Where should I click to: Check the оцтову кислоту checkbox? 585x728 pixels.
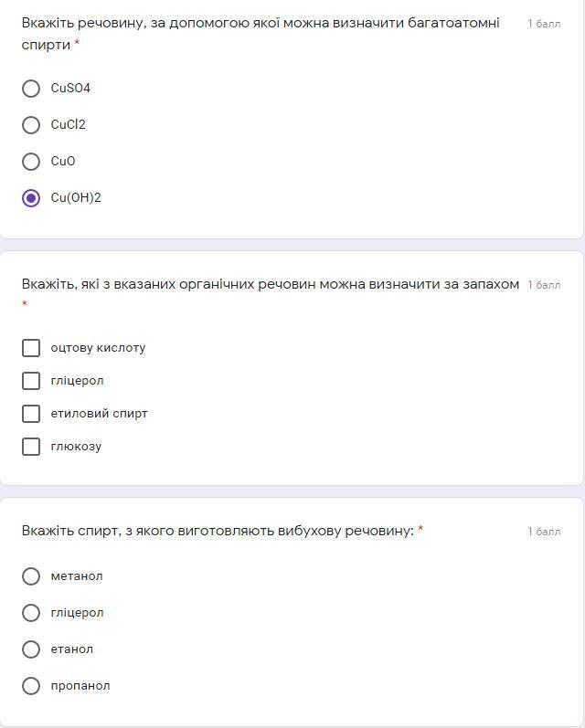[x=31, y=348]
